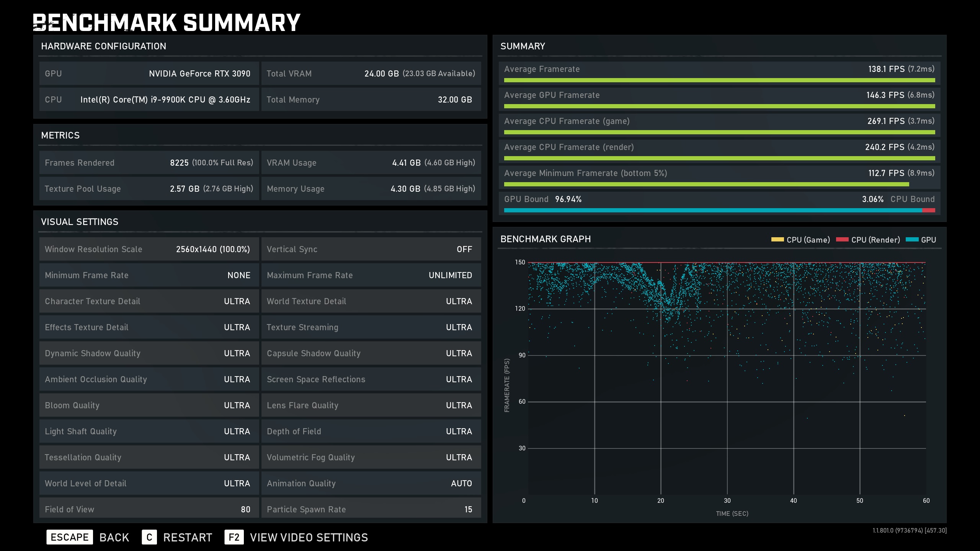
Task: Select the Window Resolution Scale row
Action: tap(149, 249)
